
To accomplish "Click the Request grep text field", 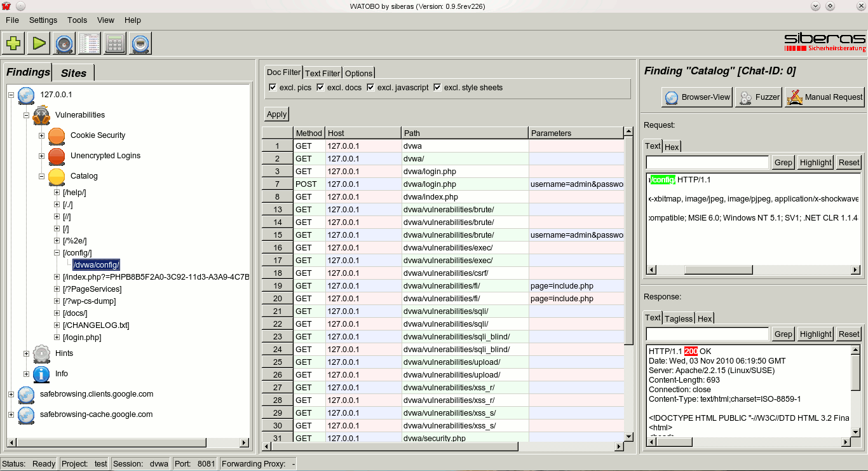I will [x=707, y=163].
